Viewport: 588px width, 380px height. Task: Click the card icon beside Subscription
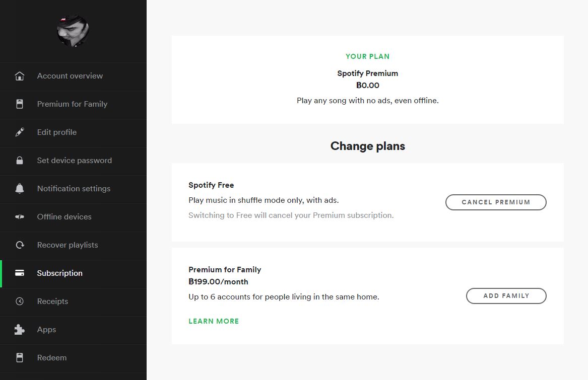(x=19, y=273)
